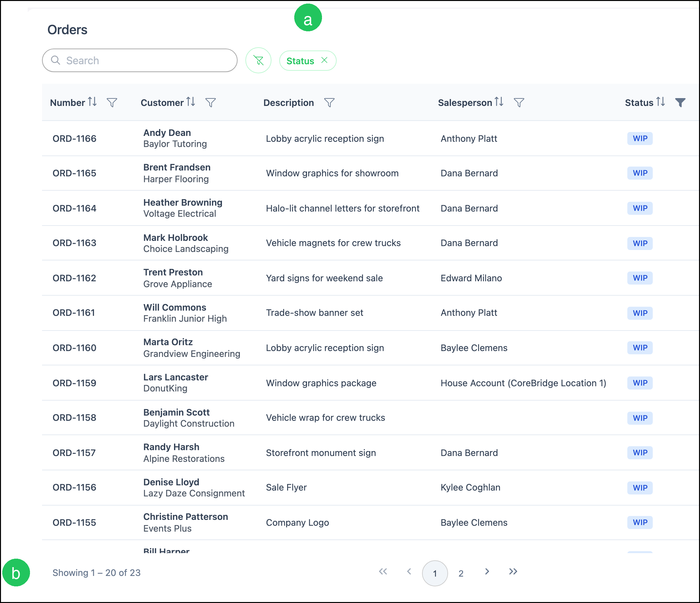700x603 pixels.
Task: Sort by Status column
Action: 661,102
